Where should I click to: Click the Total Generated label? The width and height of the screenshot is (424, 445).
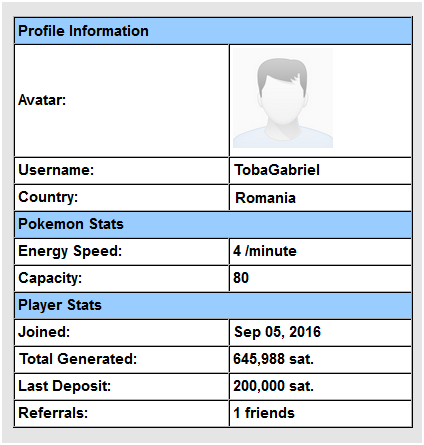click(78, 359)
